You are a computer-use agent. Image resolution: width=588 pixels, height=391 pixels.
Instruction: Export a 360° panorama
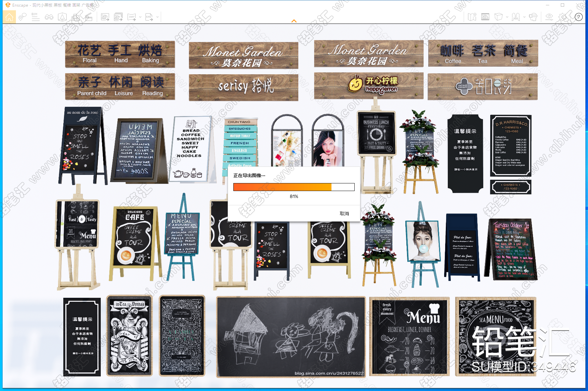pyautogui.click(x=132, y=17)
